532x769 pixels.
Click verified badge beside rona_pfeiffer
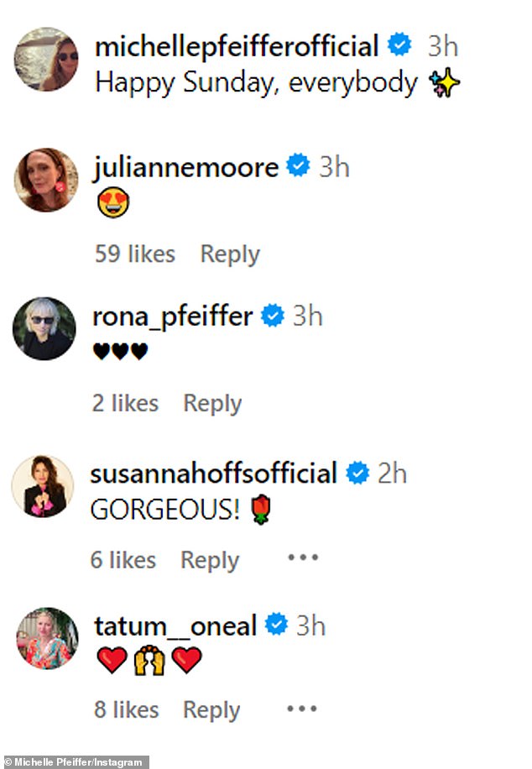point(273,316)
